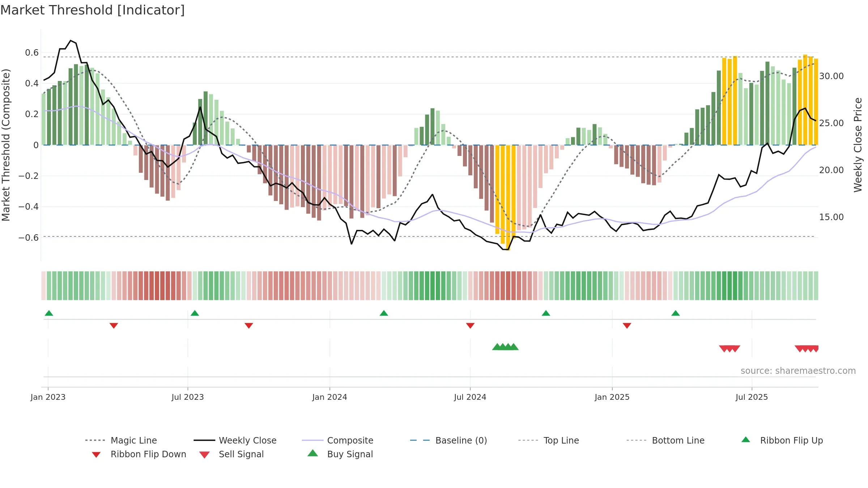Click the 30.00 price axis label
The image size is (868, 488).
click(x=831, y=76)
